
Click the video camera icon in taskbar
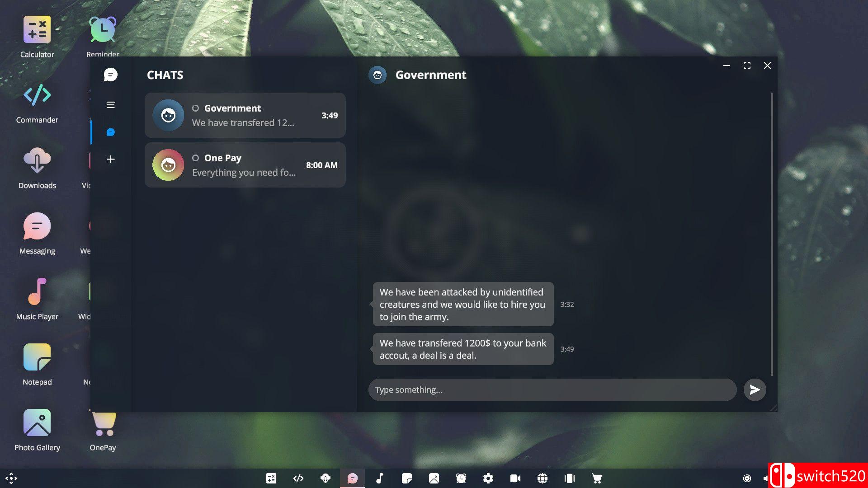(x=515, y=478)
